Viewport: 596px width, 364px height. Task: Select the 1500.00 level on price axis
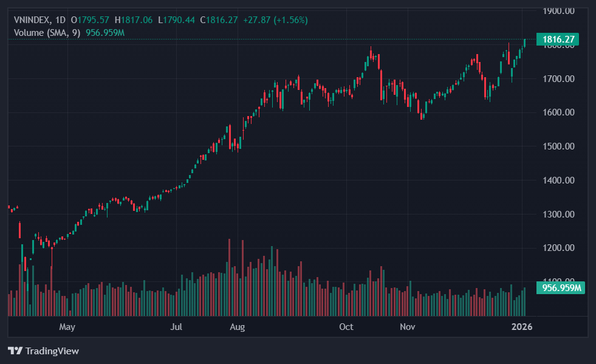558,146
